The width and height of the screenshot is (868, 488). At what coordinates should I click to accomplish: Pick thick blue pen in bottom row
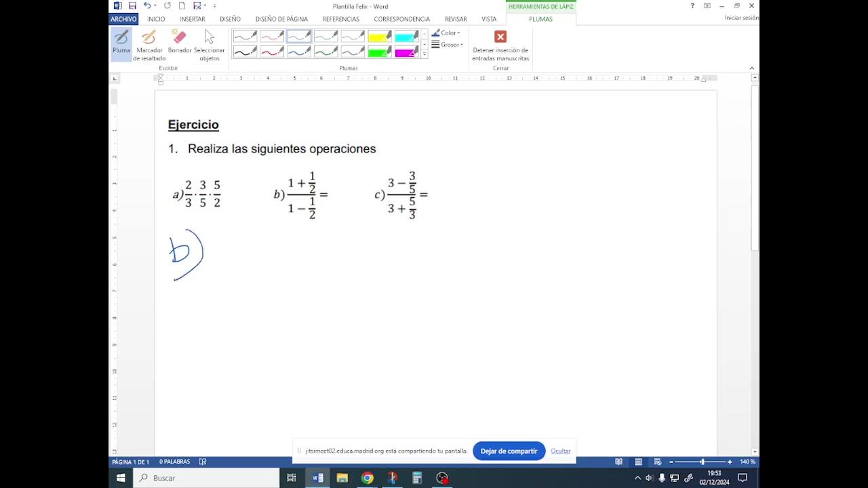[x=299, y=52]
